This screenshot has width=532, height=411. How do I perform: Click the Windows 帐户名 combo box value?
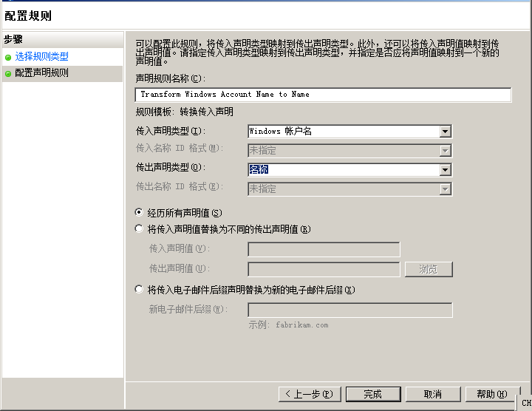280,132
